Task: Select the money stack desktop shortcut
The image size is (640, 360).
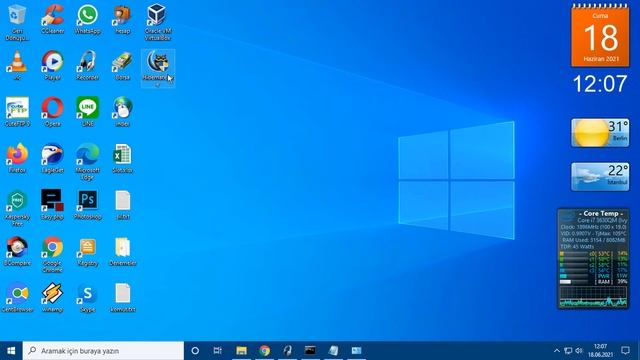Action: click(123, 65)
